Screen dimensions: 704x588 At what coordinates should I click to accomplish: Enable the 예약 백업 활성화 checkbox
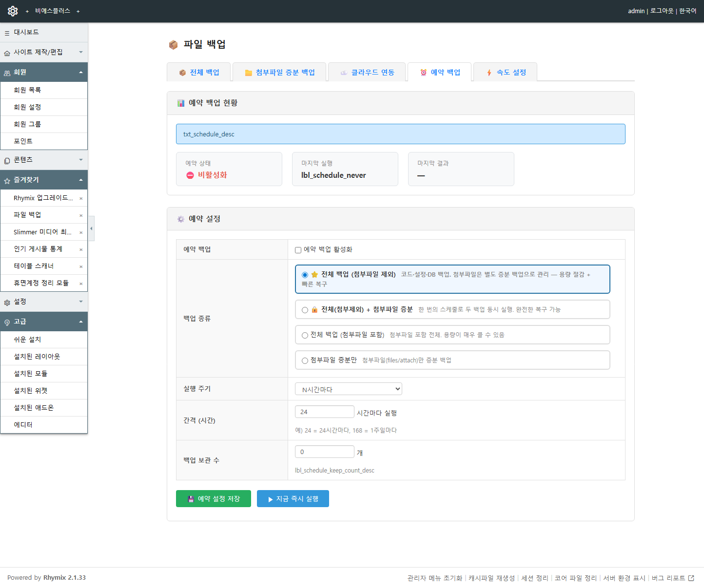point(298,250)
